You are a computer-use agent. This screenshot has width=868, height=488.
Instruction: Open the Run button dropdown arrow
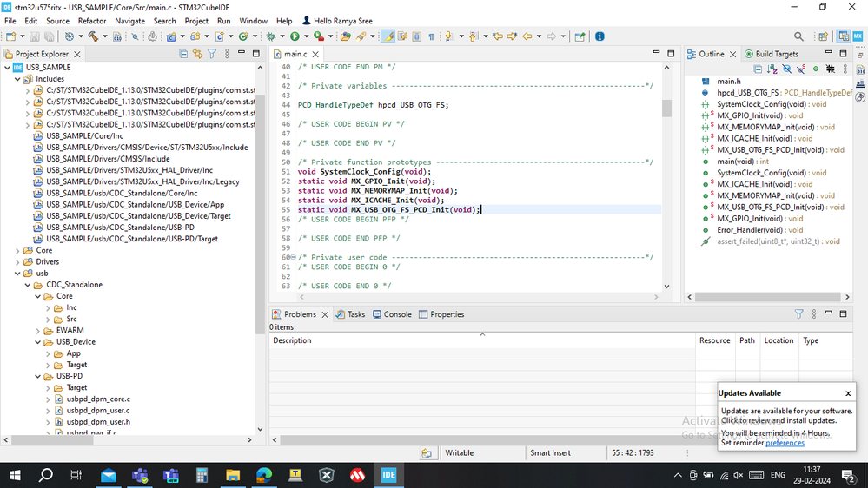point(306,36)
